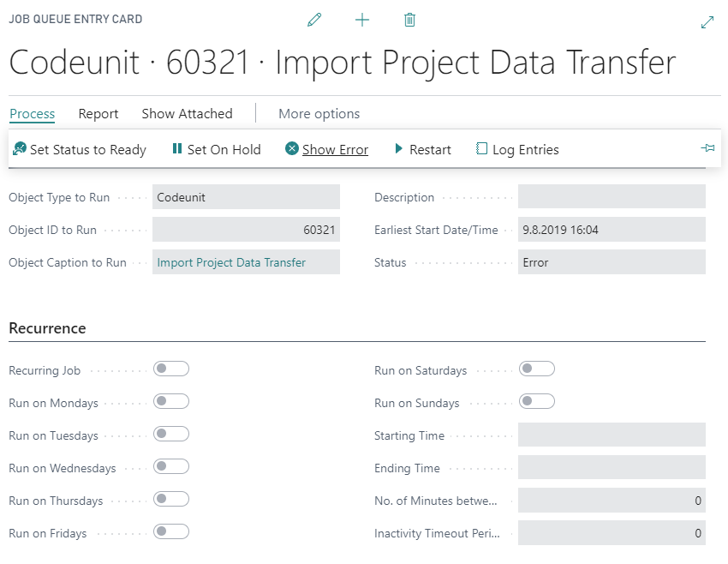Viewport: 728px width, 564px height.
Task: Collapse the Recurrence section header
Action: tap(47, 328)
